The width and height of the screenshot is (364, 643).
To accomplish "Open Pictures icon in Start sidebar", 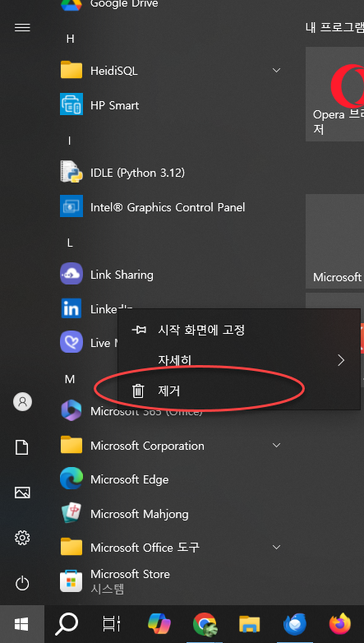I will [x=22, y=492].
